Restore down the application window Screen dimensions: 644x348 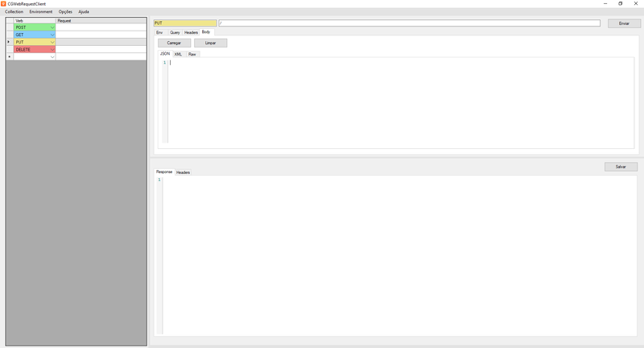620,4
